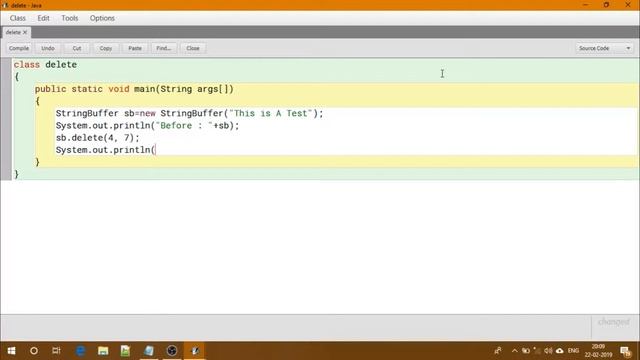640x360 pixels.
Task: Click the Find... button
Action: (x=164, y=48)
